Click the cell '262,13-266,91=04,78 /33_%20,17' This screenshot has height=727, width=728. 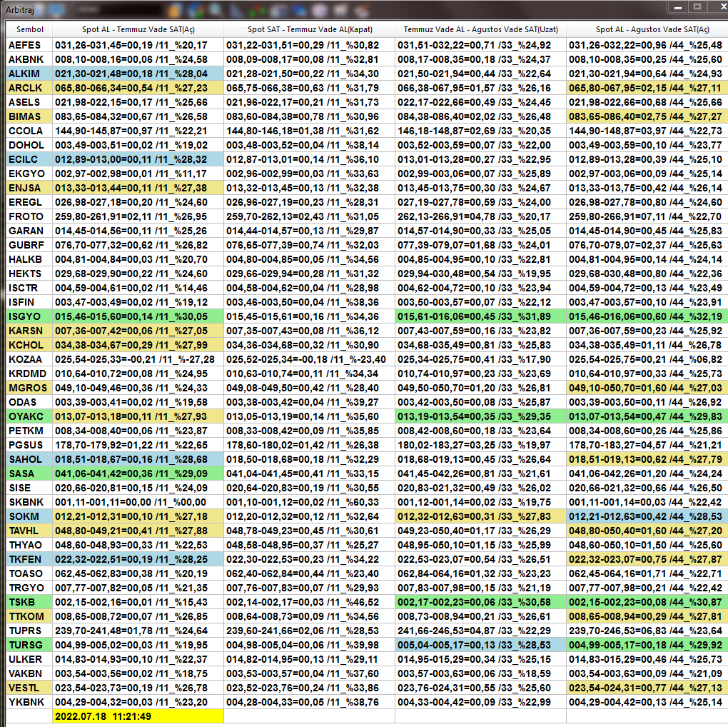480,216
